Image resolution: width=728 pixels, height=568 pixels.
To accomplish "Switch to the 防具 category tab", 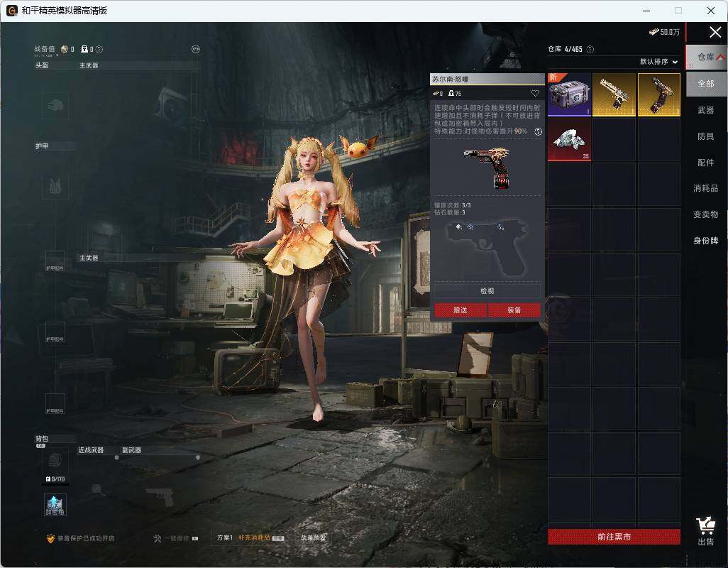I will (x=706, y=136).
